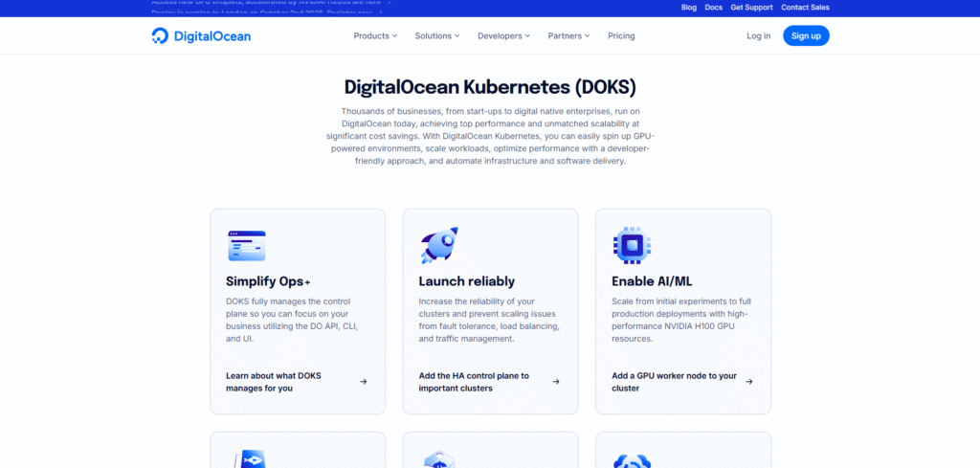
Task: Click the Get Support link
Action: pyautogui.click(x=751, y=8)
